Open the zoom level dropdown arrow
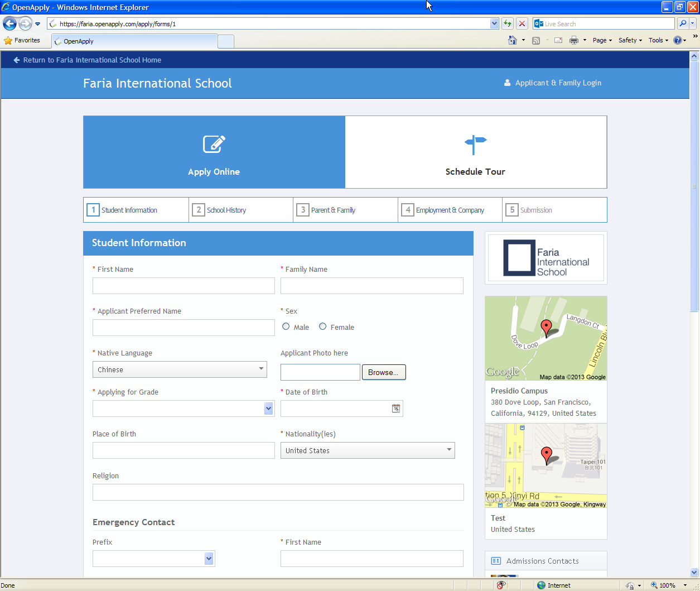This screenshot has height=591, width=700. pos(685,585)
